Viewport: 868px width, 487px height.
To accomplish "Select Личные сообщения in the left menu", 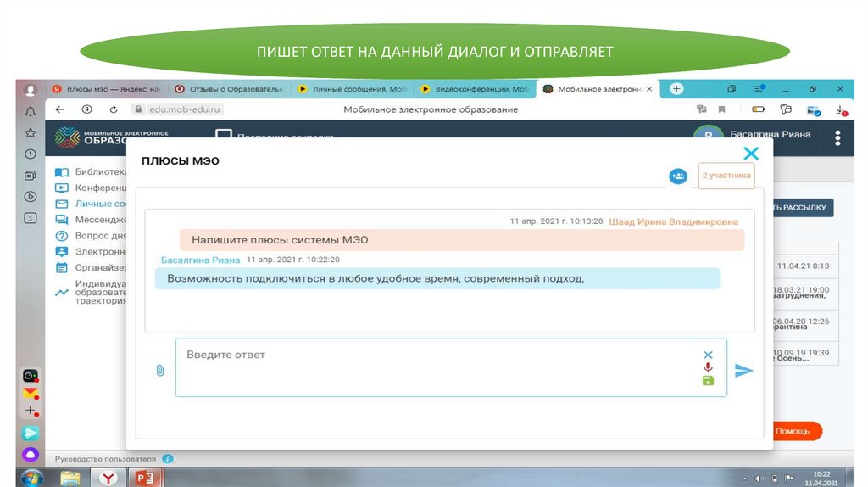I will [x=91, y=204].
